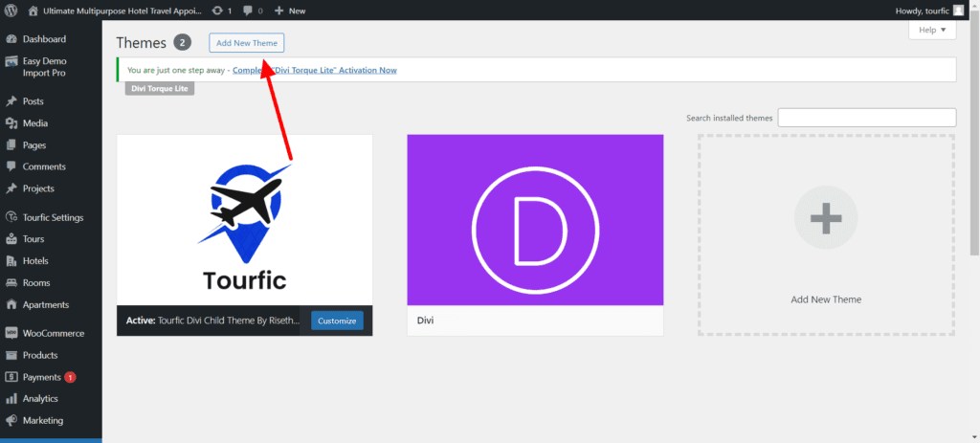Click the Rooms bed icon

click(11, 283)
